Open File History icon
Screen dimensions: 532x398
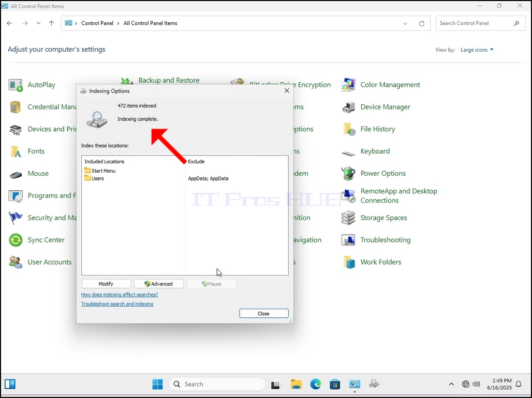pos(348,130)
